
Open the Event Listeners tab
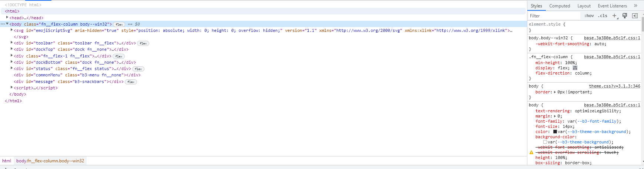(x=612, y=6)
